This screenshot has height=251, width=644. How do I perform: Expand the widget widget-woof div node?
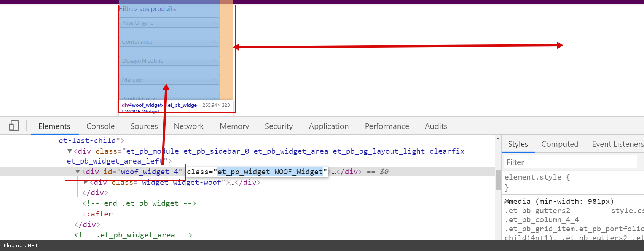(86, 183)
